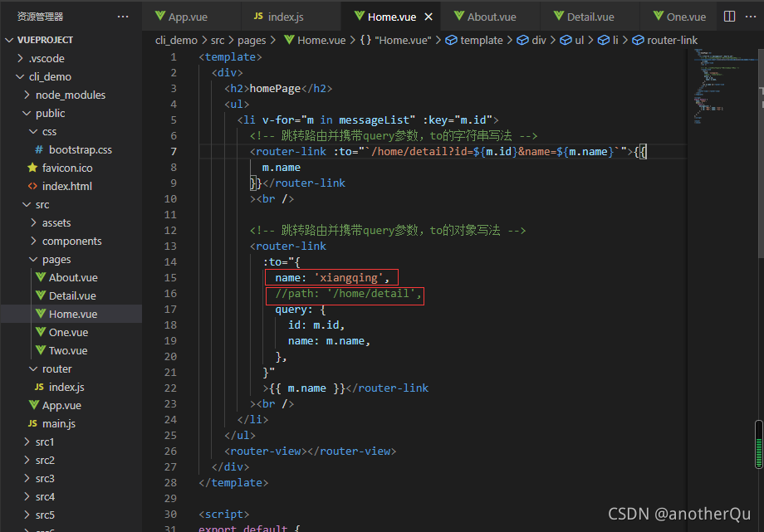Click the li breadcrumb segment
The width and height of the screenshot is (764, 532).
click(615, 40)
